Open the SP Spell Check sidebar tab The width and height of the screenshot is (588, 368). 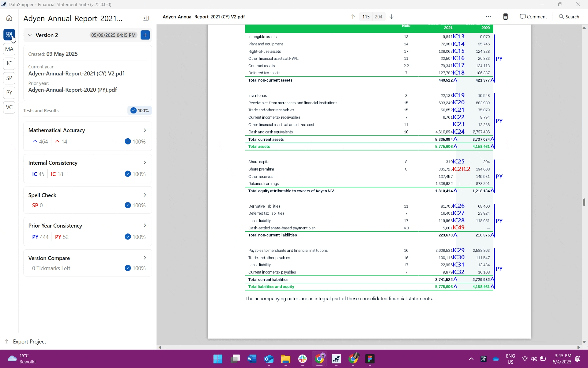pyautogui.click(x=9, y=78)
